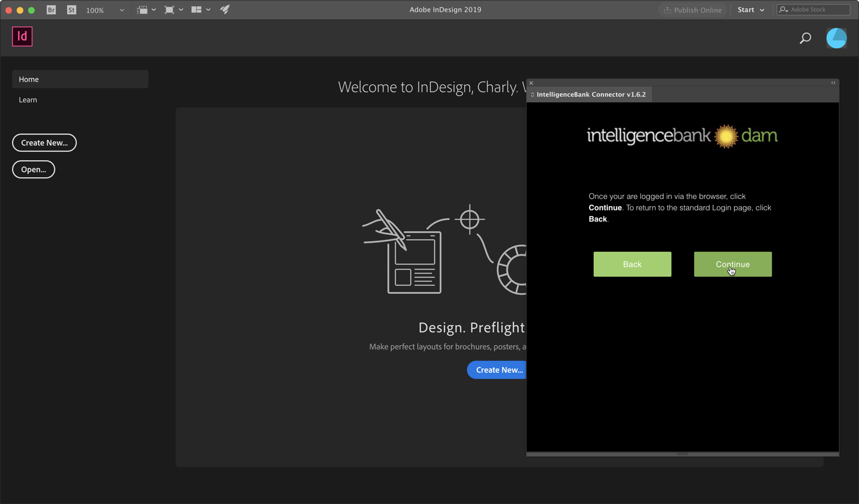This screenshot has height=504, width=859.
Task: Click the panel tab's up-down cycle arrows
Action: point(532,94)
